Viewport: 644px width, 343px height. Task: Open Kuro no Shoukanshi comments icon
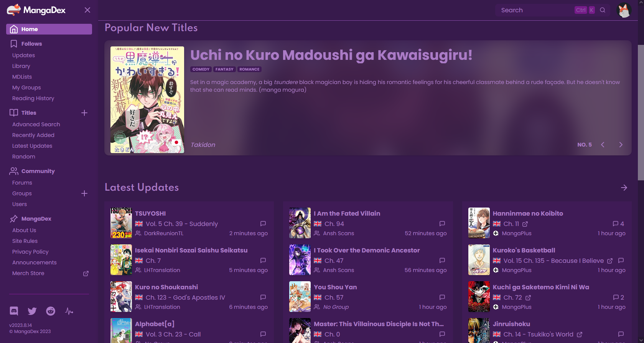[x=263, y=297]
